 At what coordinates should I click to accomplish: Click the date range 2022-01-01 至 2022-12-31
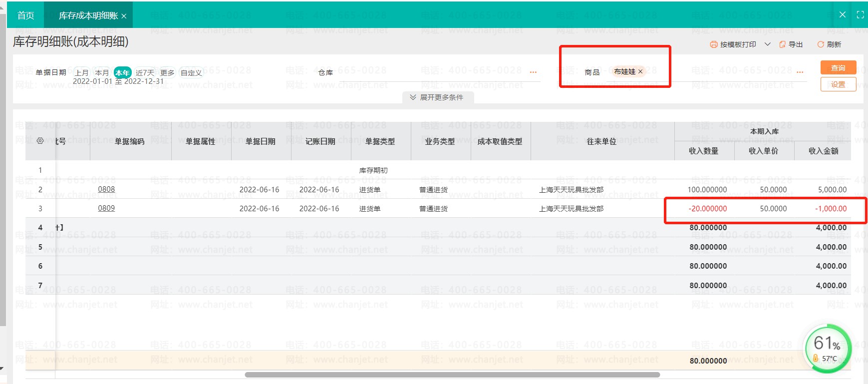[x=118, y=81]
